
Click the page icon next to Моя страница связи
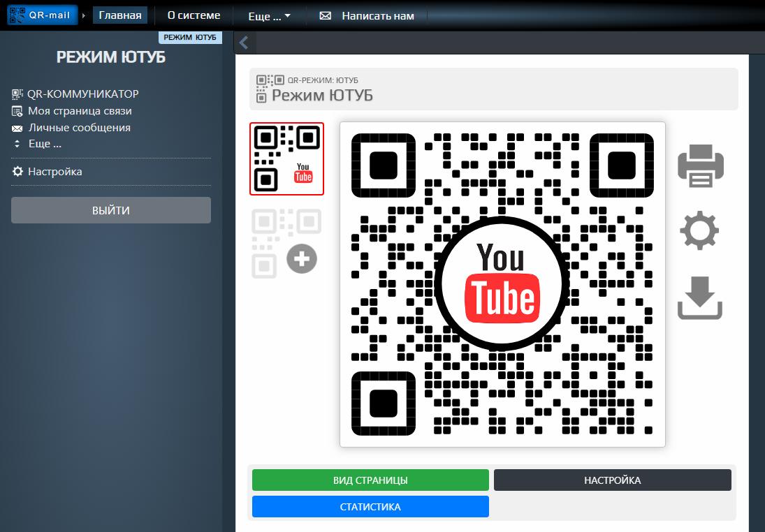tap(17, 111)
